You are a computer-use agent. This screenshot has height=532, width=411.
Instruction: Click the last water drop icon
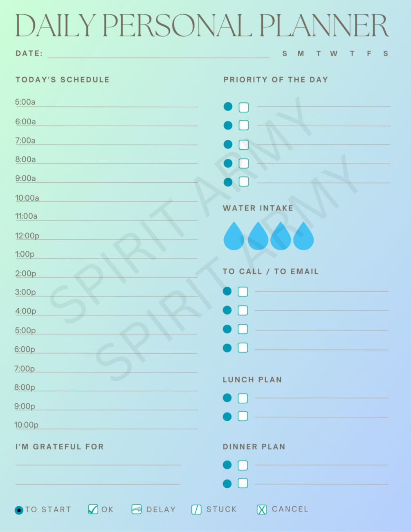(x=303, y=236)
